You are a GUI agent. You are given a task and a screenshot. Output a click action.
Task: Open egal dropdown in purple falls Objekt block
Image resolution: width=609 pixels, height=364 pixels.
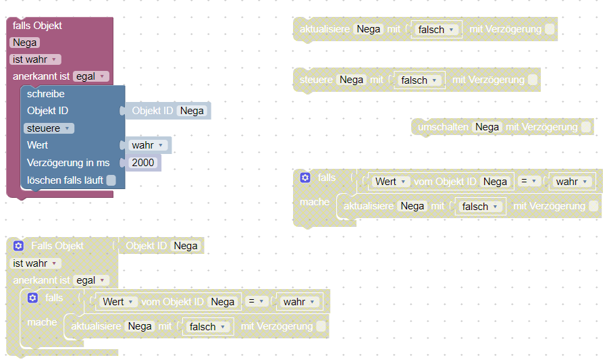pyautogui.click(x=91, y=76)
